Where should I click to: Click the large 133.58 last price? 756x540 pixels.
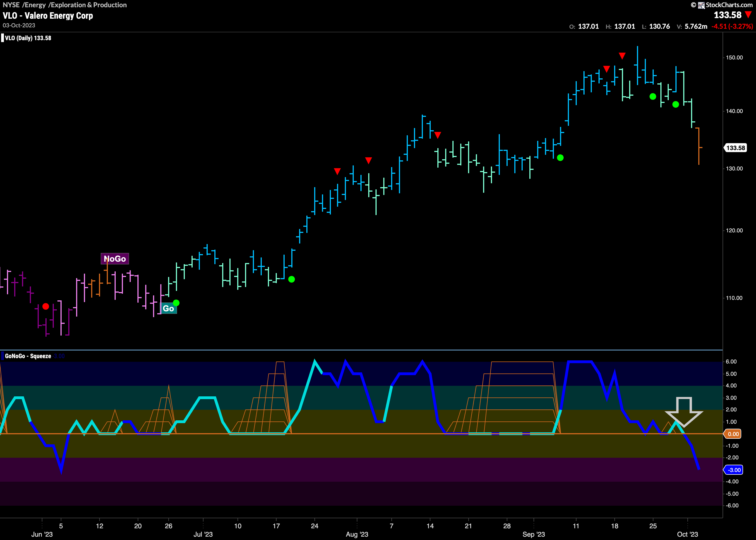tap(727, 15)
